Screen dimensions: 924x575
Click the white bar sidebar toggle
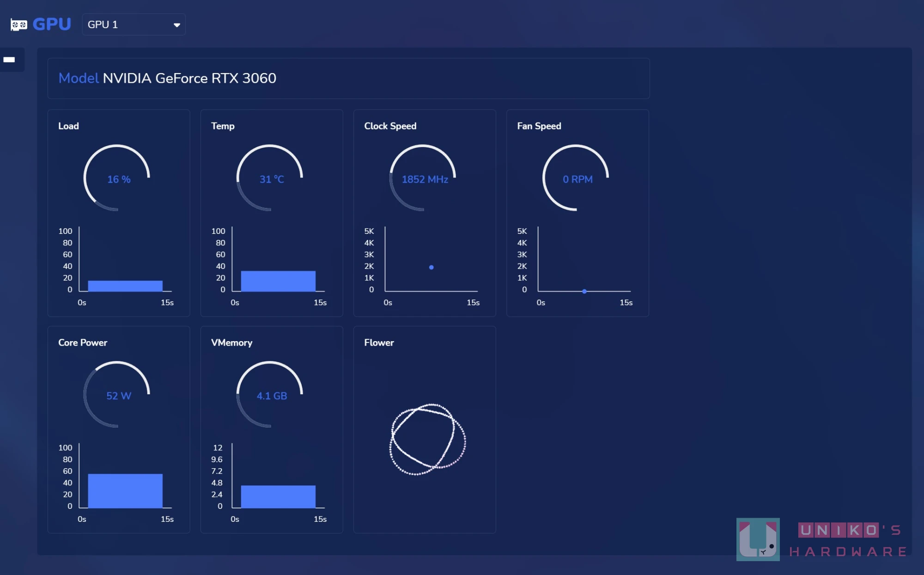pos(9,60)
